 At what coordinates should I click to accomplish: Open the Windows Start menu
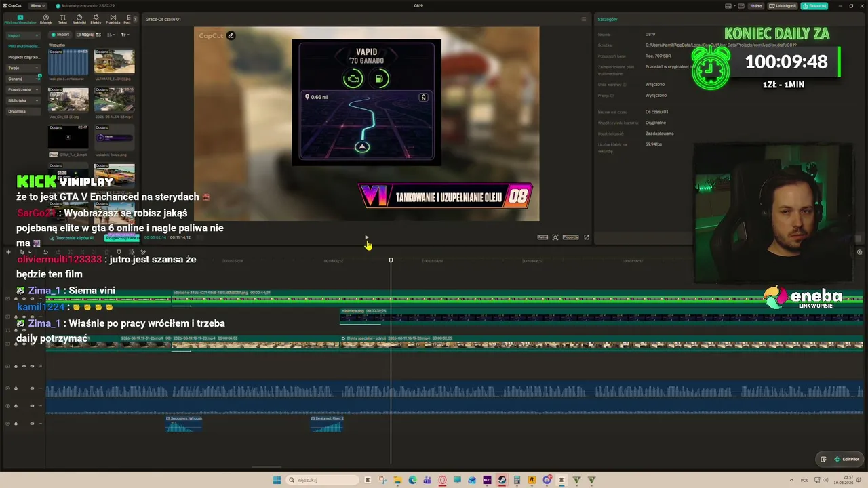pyautogui.click(x=277, y=480)
